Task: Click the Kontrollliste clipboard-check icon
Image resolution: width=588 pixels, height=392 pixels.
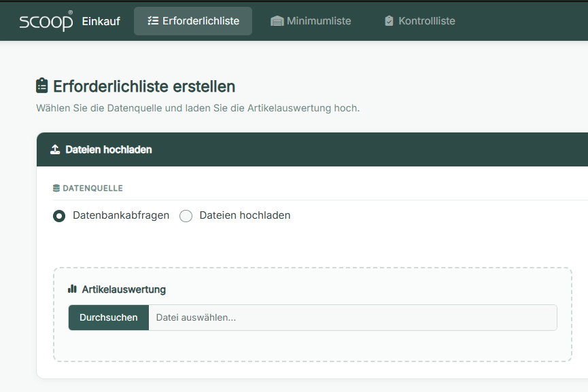Action: click(x=390, y=21)
